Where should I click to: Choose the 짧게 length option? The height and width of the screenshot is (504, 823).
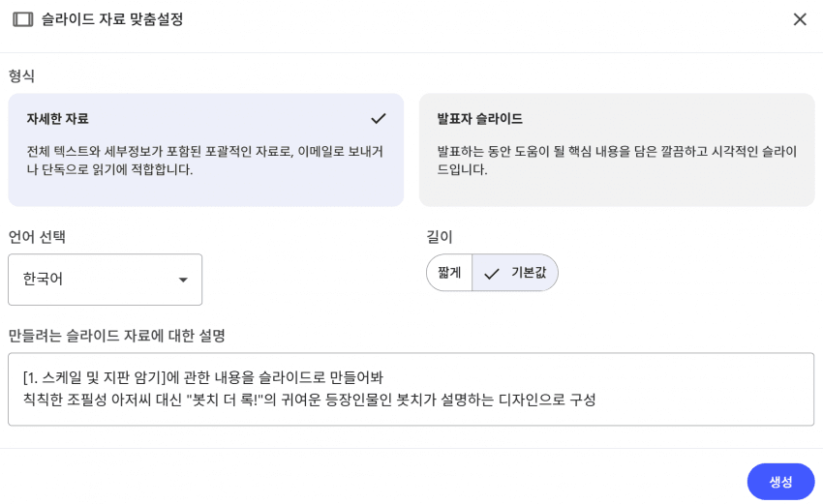tap(449, 273)
